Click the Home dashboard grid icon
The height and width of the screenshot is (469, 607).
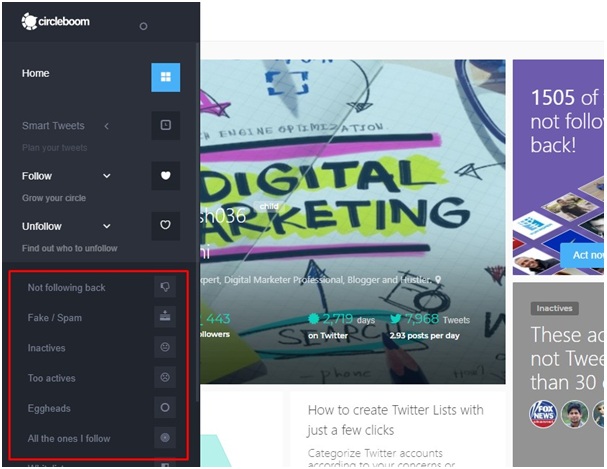point(166,77)
